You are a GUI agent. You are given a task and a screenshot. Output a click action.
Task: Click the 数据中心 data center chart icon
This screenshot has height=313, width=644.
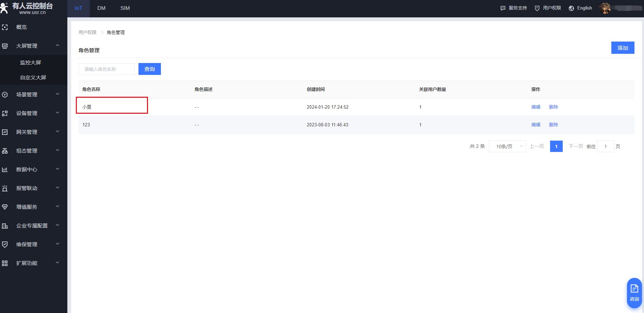[5, 170]
